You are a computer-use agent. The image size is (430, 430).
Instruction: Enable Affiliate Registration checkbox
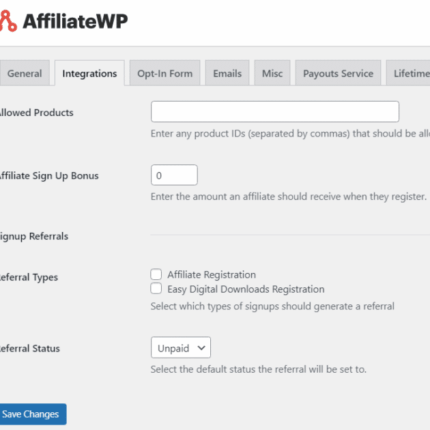(x=156, y=274)
